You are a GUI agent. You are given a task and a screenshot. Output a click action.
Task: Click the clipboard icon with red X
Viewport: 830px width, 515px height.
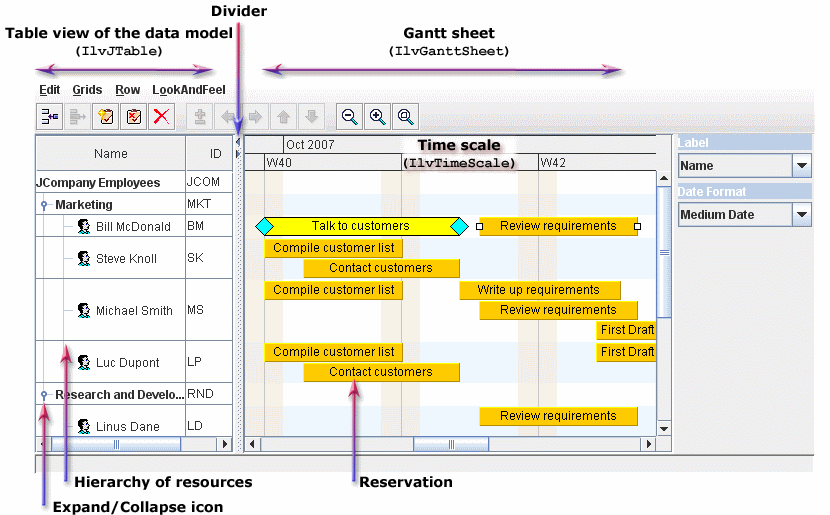coord(133,117)
